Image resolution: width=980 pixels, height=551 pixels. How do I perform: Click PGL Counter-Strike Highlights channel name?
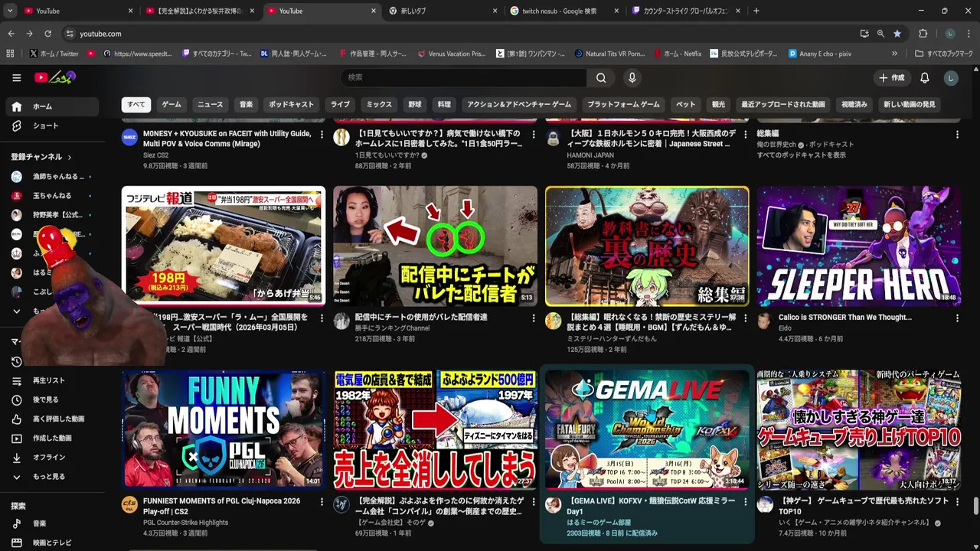coord(185,523)
